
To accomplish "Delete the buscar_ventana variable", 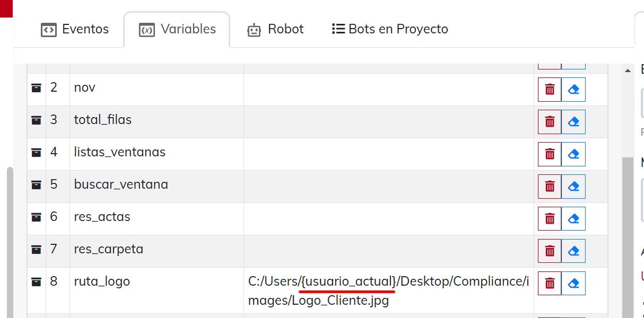I will tap(550, 187).
